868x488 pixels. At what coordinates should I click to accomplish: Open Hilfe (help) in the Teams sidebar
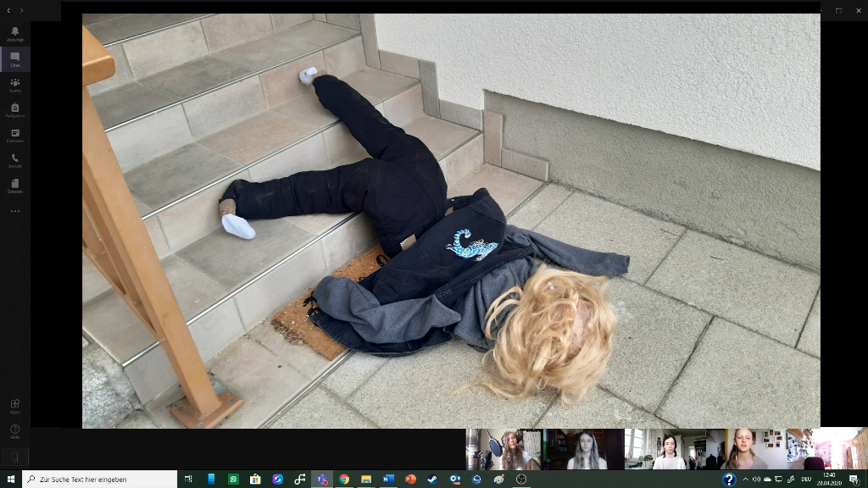pos(14,431)
